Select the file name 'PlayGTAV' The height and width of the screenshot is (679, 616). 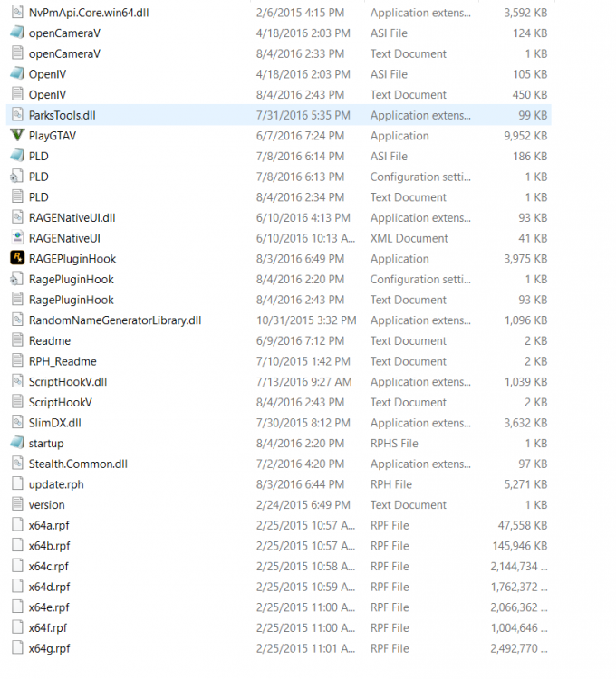click(53, 136)
